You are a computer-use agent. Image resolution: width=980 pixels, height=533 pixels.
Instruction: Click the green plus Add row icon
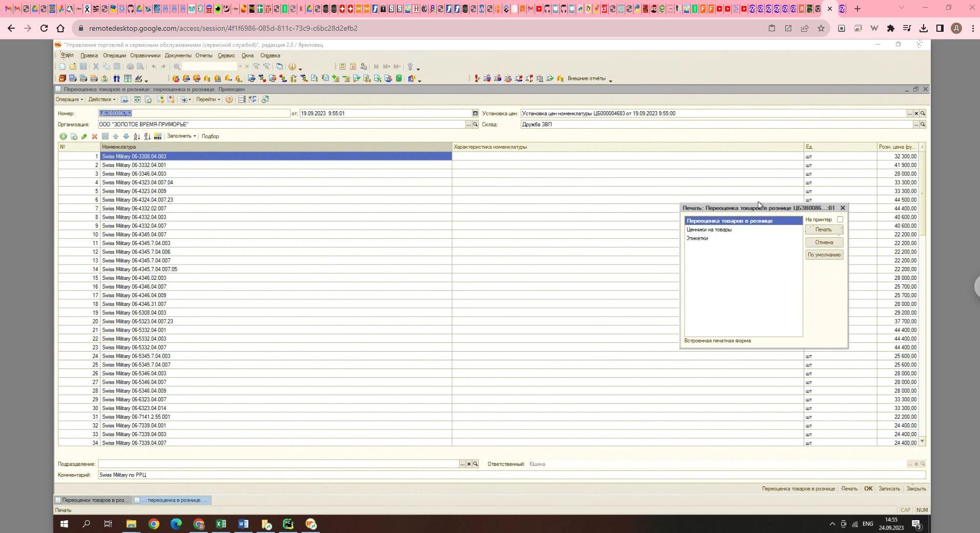(63, 136)
